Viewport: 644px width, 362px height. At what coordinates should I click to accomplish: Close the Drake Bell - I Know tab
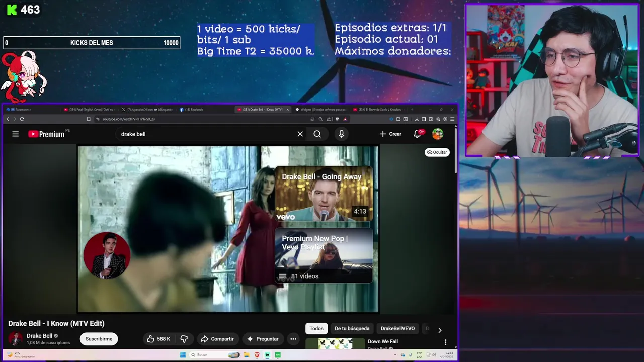coord(288,109)
